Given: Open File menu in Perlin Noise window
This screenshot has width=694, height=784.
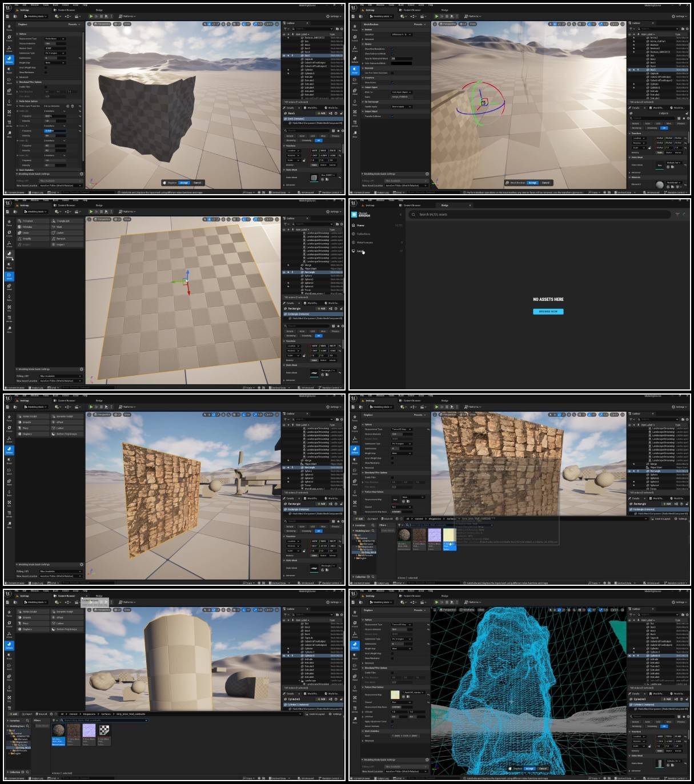Looking at the screenshot, I should (x=17, y=5).
